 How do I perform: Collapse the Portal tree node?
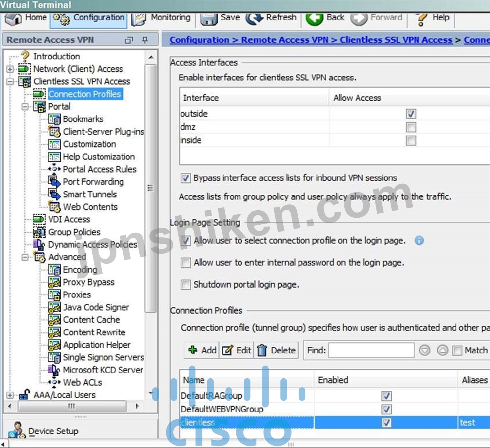(25, 106)
